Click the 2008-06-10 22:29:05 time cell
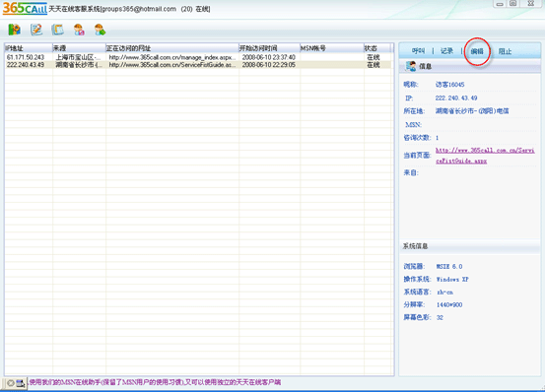The height and width of the screenshot is (392, 545). coord(269,65)
